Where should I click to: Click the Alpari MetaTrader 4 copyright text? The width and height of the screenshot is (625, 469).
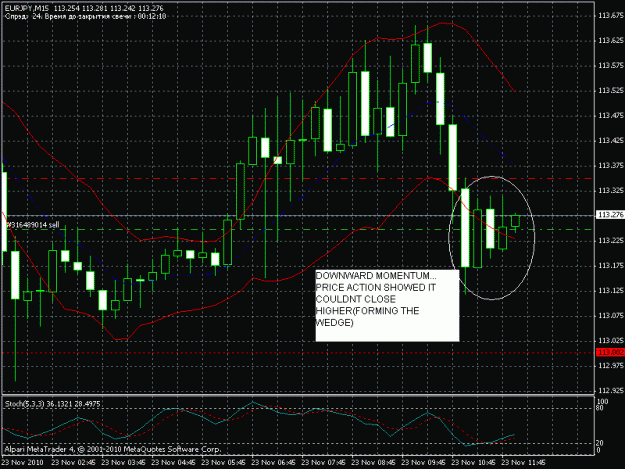(x=112, y=449)
